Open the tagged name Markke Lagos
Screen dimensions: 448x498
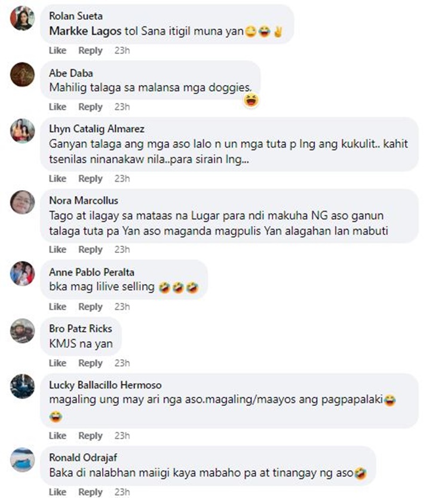[x=85, y=31]
